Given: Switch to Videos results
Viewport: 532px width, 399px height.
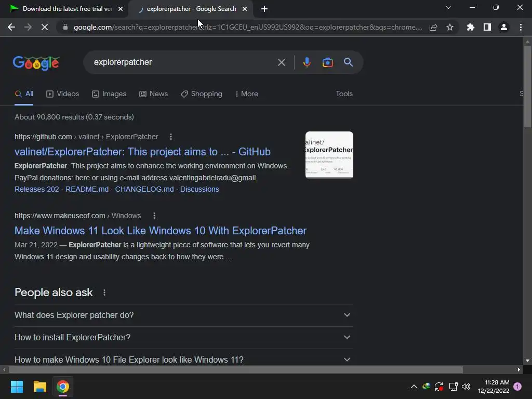Looking at the screenshot, I should coord(63,94).
